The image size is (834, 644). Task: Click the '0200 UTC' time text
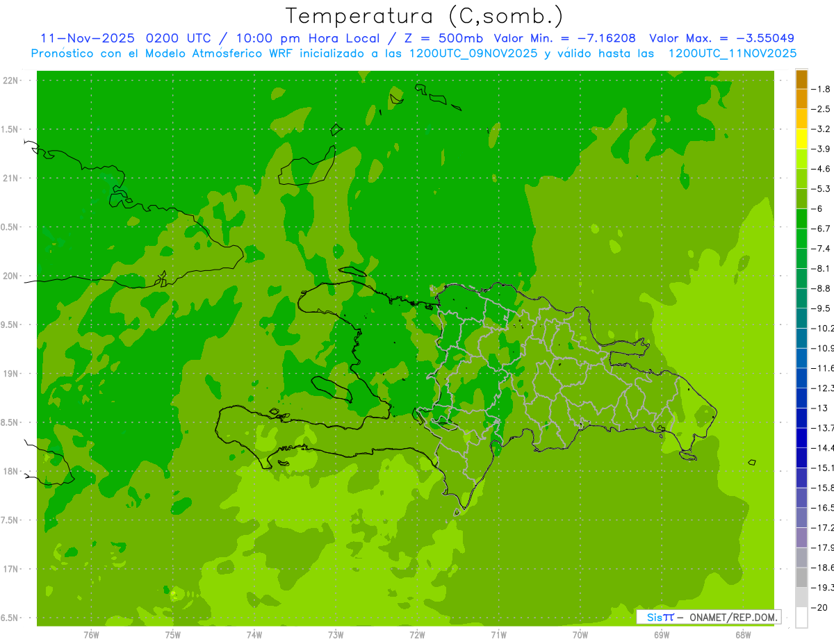(178, 38)
